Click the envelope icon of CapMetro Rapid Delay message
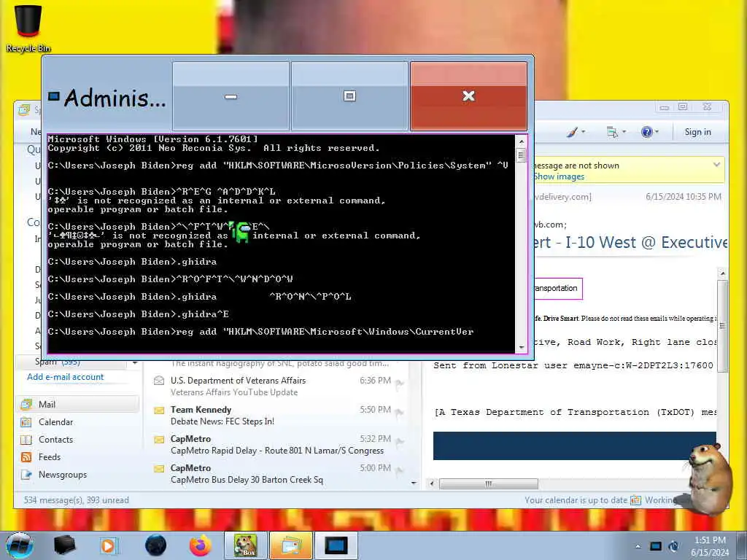This screenshot has width=747, height=560. coord(159,439)
